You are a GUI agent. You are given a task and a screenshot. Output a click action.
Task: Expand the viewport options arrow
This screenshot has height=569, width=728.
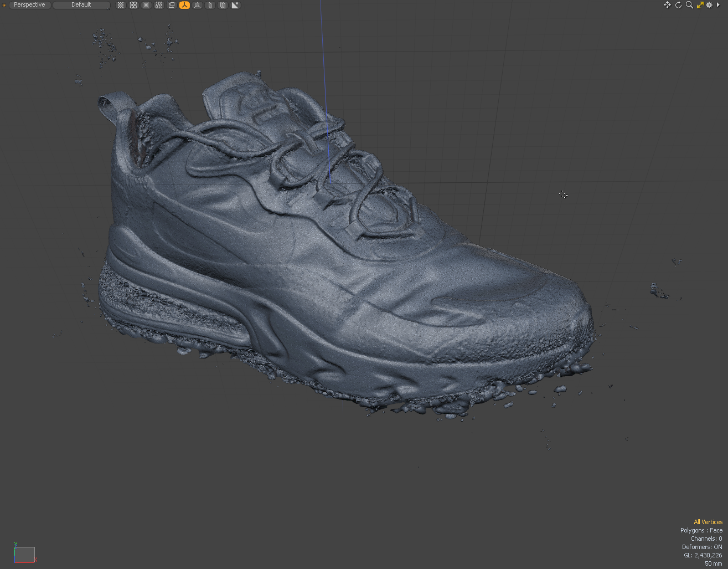719,5
